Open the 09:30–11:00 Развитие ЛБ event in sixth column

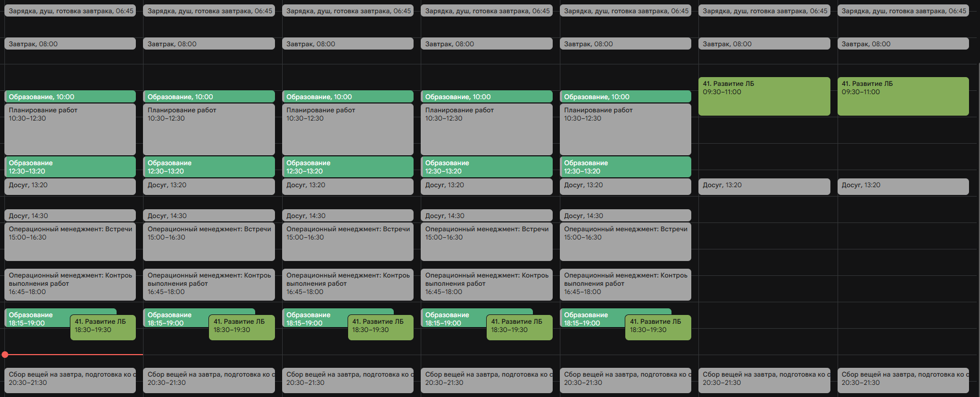coord(764,96)
